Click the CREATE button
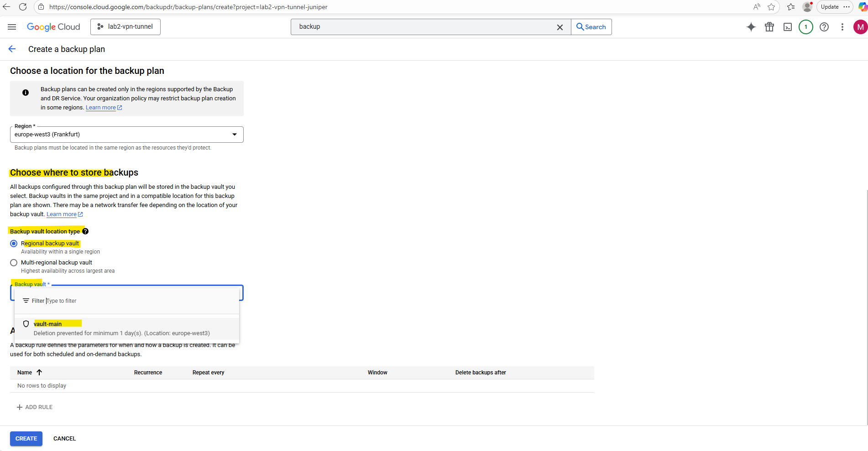This screenshot has height=451, width=868. (x=26, y=439)
